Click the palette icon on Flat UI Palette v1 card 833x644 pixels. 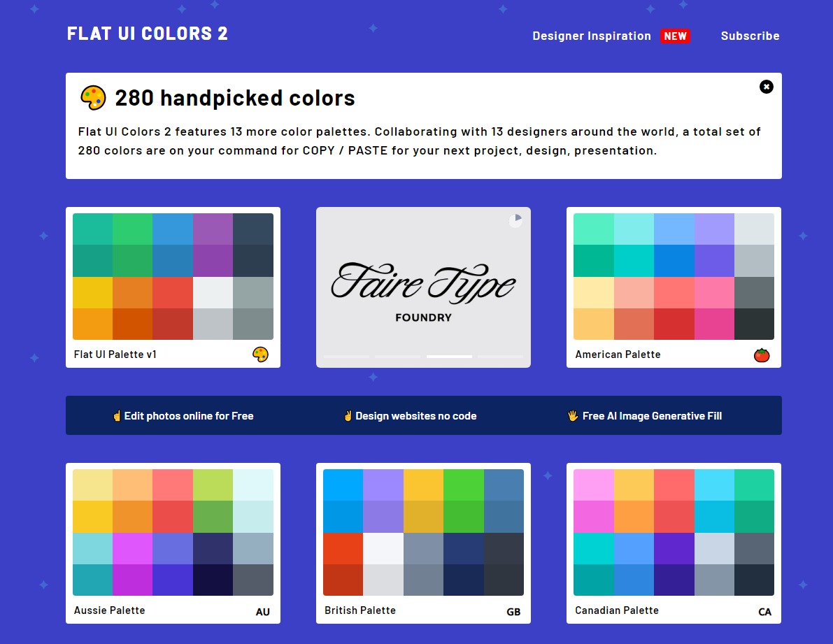(x=260, y=355)
